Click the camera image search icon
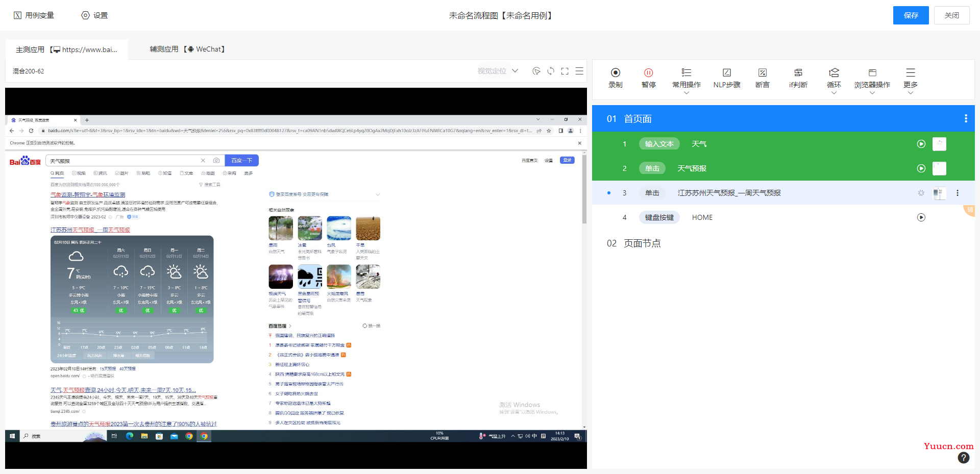980x474 pixels. pos(216,161)
